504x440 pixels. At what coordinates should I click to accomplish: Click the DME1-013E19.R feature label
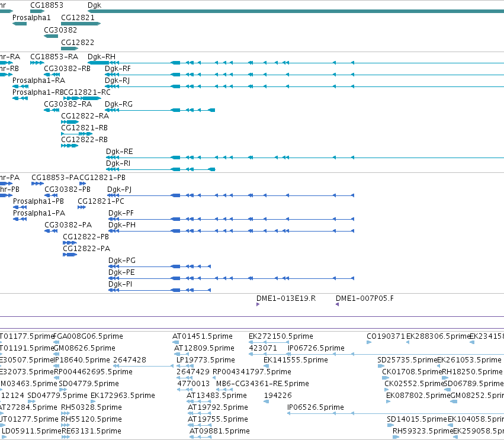(x=286, y=298)
